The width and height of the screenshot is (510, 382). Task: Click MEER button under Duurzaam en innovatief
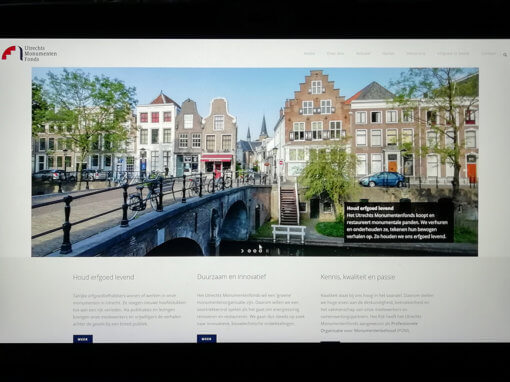[x=207, y=339]
